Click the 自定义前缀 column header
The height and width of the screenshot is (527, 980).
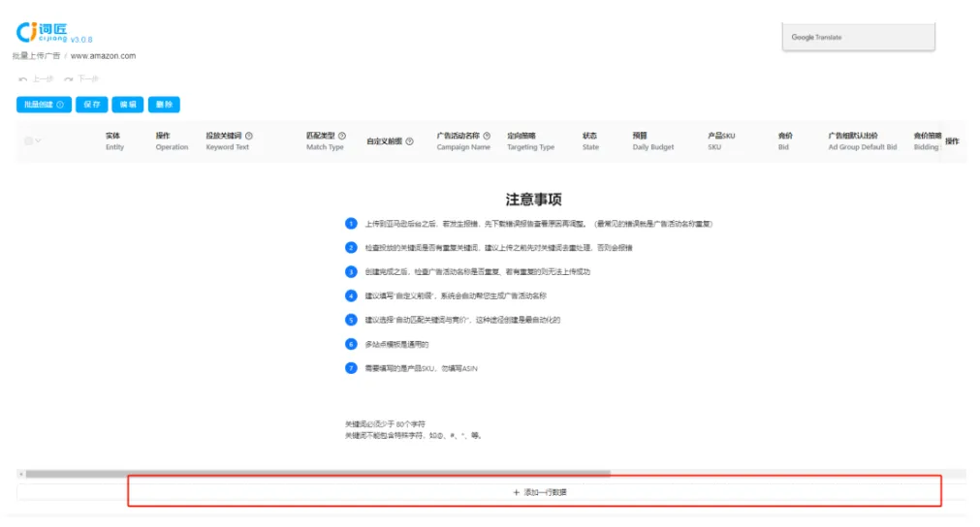click(385, 141)
